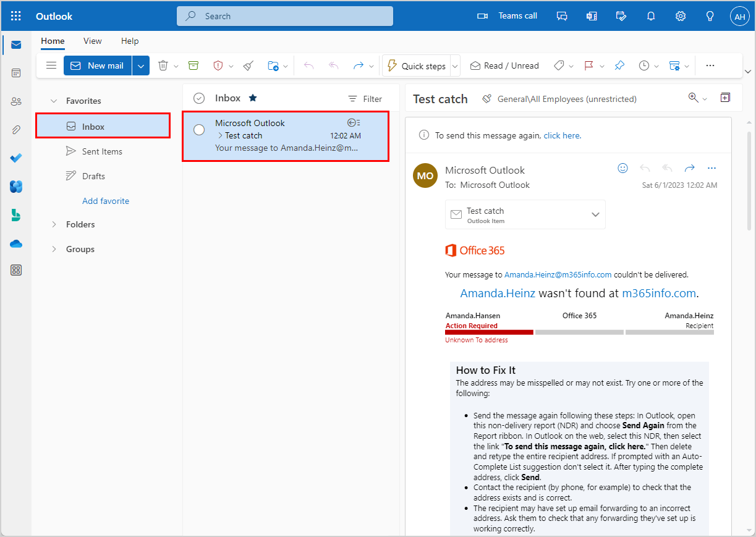The image size is (756, 537).
Task: Expand the Test catch conversation chevron
Action: pos(219,135)
